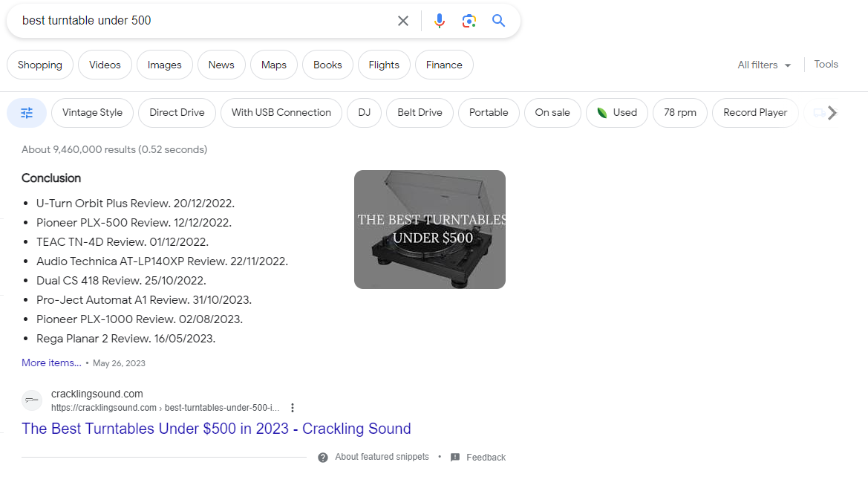Toggle the Portable filter chip

pos(489,113)
